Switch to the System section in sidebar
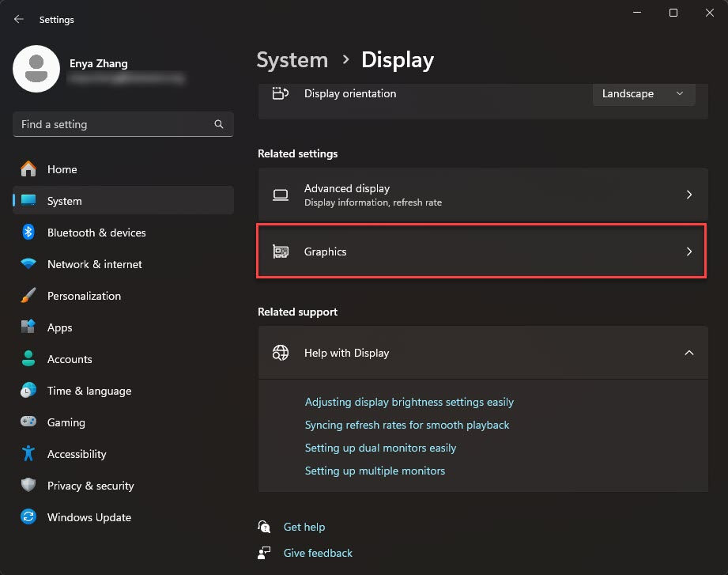 27,201
